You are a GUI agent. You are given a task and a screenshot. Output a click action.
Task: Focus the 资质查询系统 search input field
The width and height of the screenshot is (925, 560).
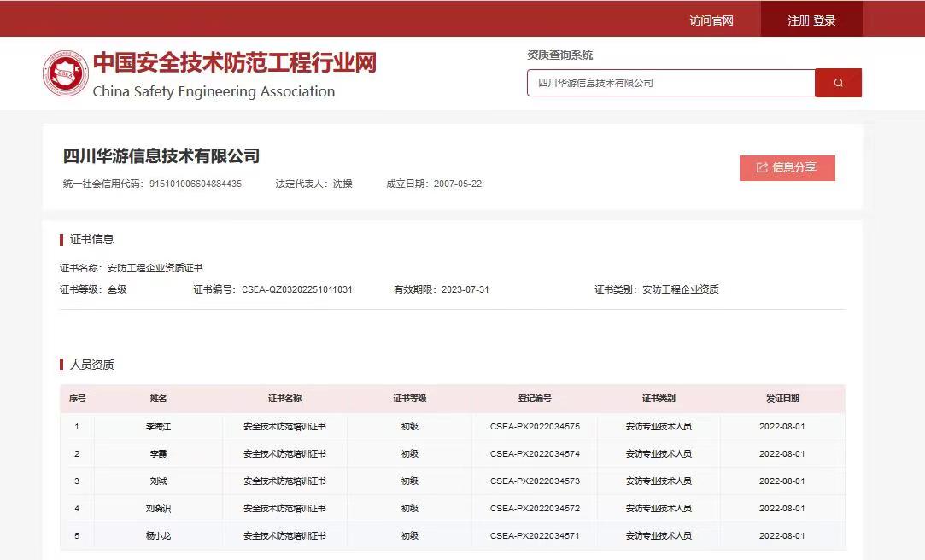670,83
